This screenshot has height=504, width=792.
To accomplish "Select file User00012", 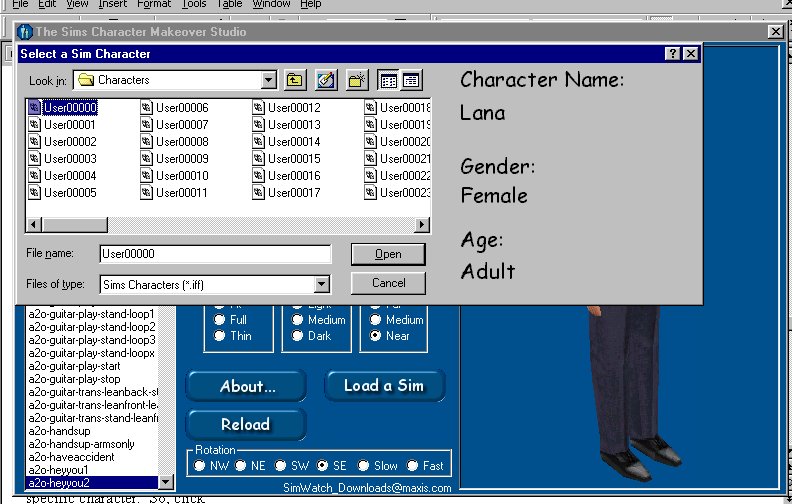I will coord(286,108).
